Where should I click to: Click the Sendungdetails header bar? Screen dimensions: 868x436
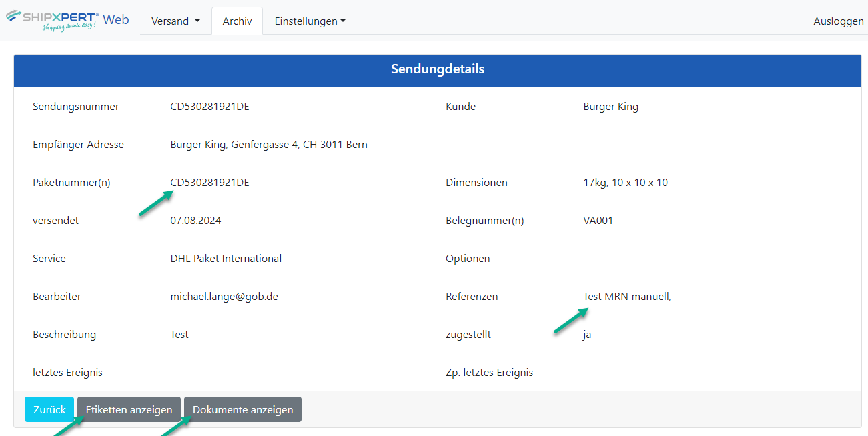[x=437, y=69]
